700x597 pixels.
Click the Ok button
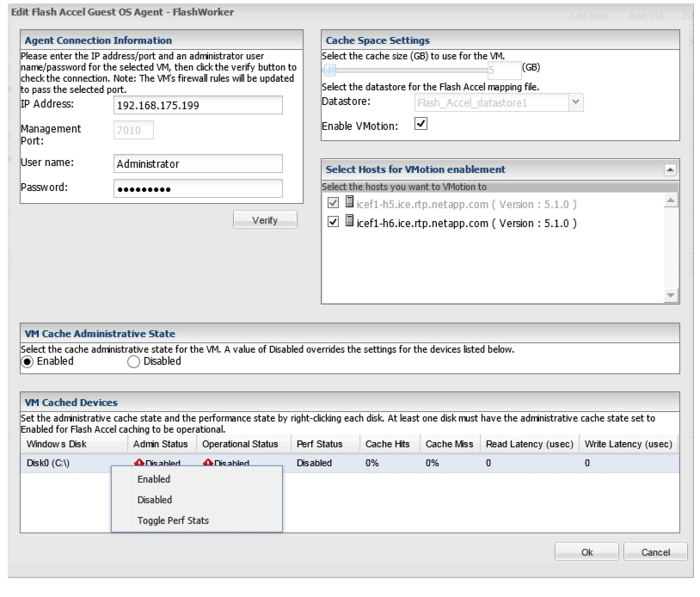pos(586,552)
